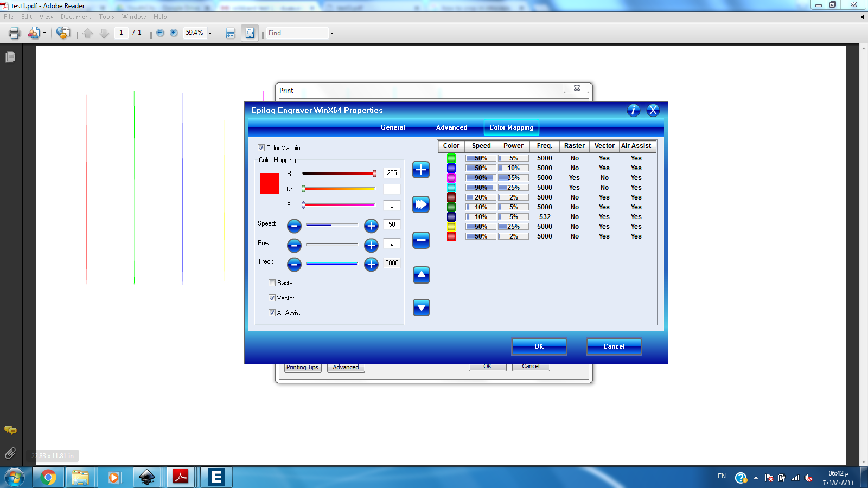This screenshot has width=868, height=488.
Task: Open the Find options dropdown arrow
Action: coord(331,33)
